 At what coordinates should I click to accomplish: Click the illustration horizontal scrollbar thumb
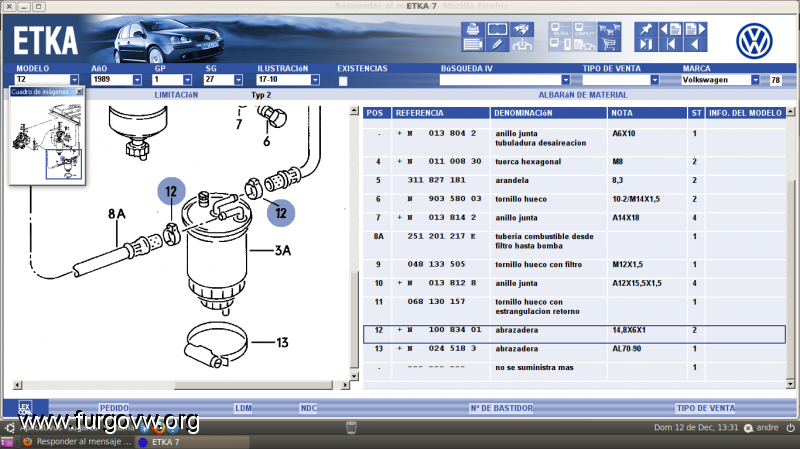[x=253, y=385]
